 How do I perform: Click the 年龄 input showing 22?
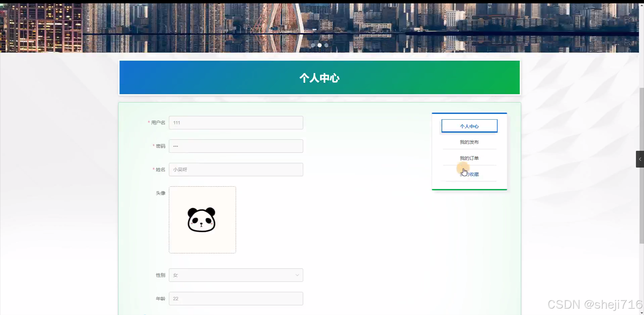click(x=236, y=298)
